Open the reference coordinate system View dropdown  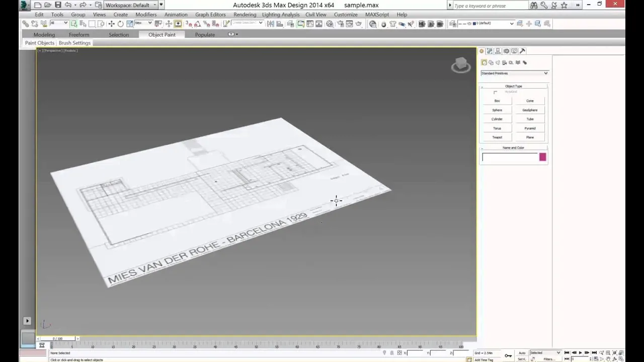(x=143, y=24)
